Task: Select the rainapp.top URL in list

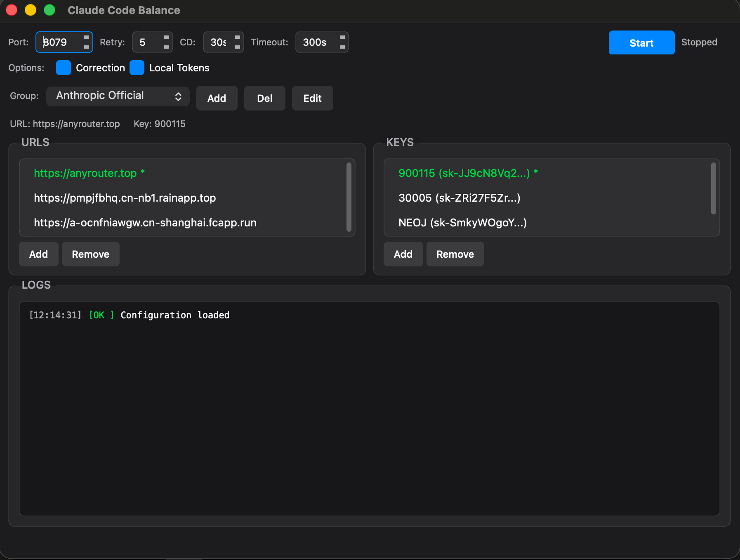Action: coord(125,198)
